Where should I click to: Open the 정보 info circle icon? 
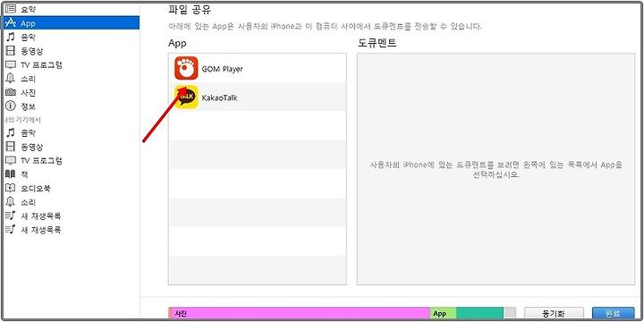pyautogui.click(x=10, y=106)
